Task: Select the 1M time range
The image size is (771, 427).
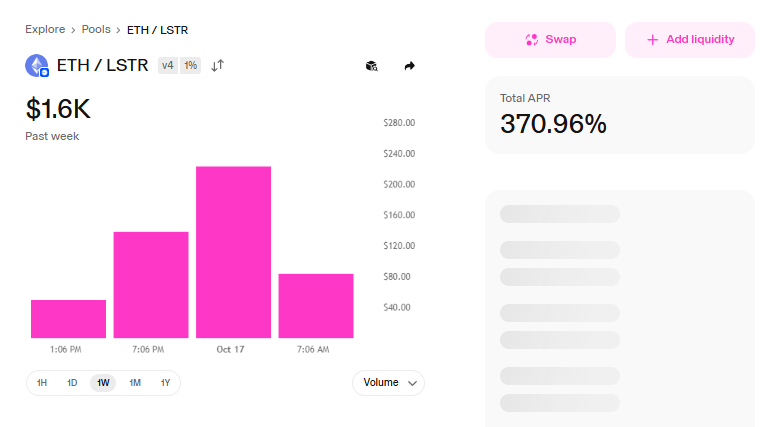Action: tap(135, 383)
